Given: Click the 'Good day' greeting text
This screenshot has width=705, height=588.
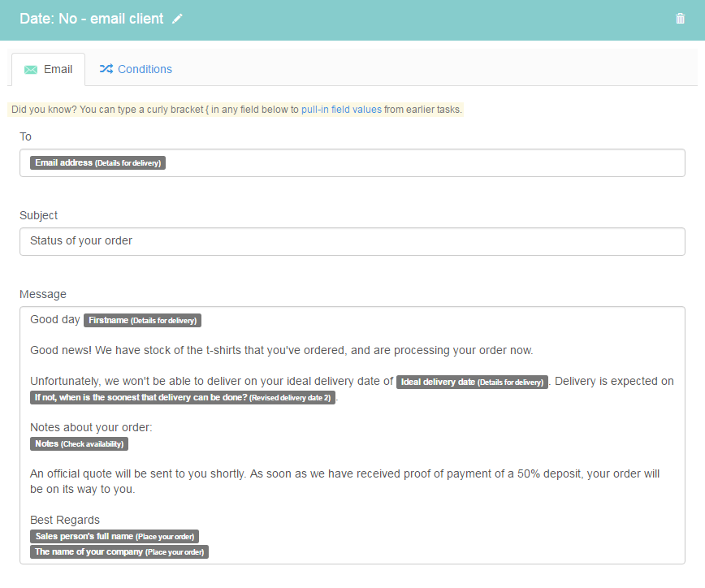Looking at the screenshot, I should tap(55, 319).
